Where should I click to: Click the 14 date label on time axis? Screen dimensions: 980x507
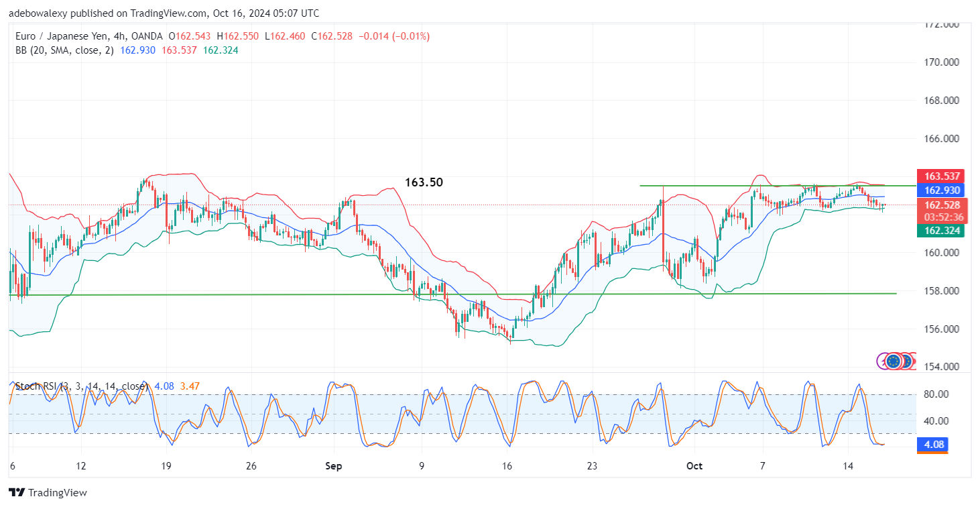pos(848,466)
